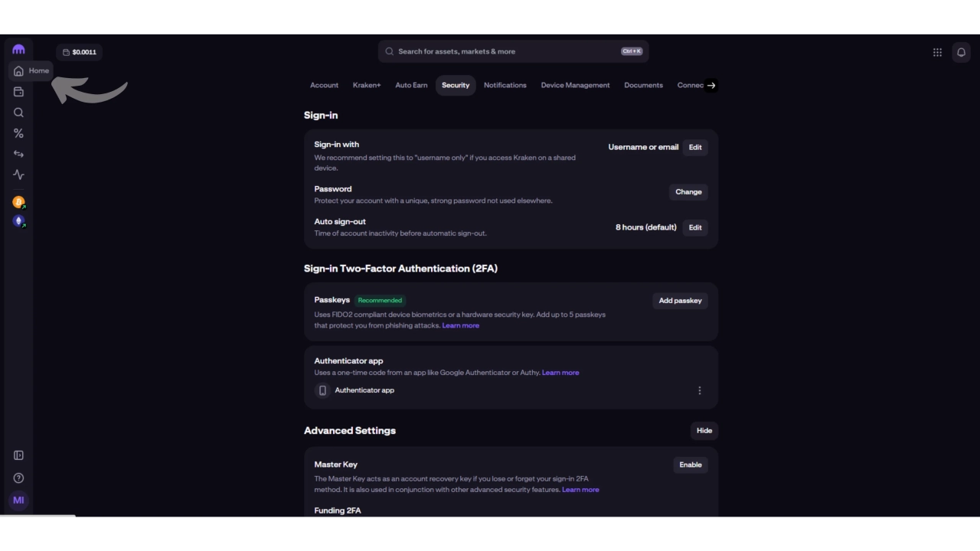Open the transfer arrows sidebar icon
This screenshot has width=980, height=551.
(x=18, y=154)
